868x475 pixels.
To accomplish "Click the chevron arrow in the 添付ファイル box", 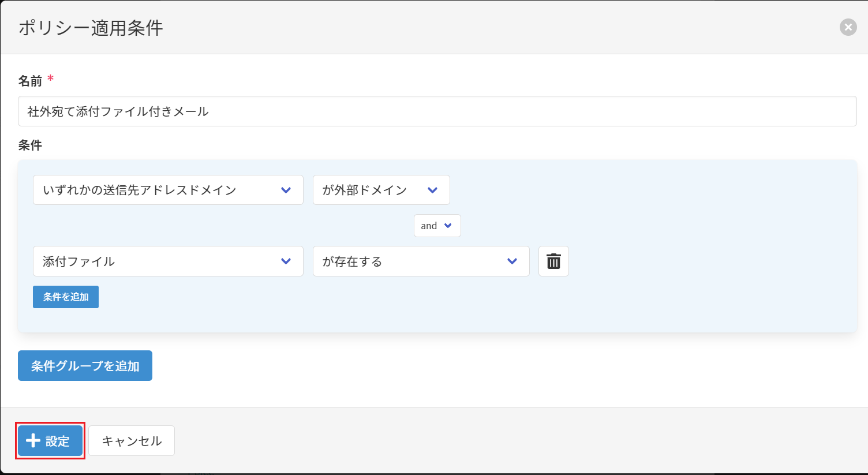I will [x=286, y=261].
